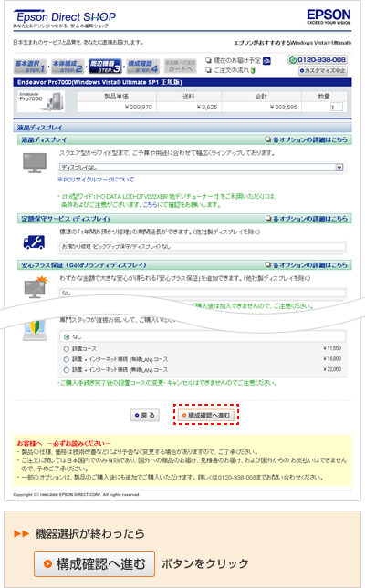Click the Endeavor Pro7000 Windows Vista title bar
Screen dimensions: 365x588
[x=182, y=82]
